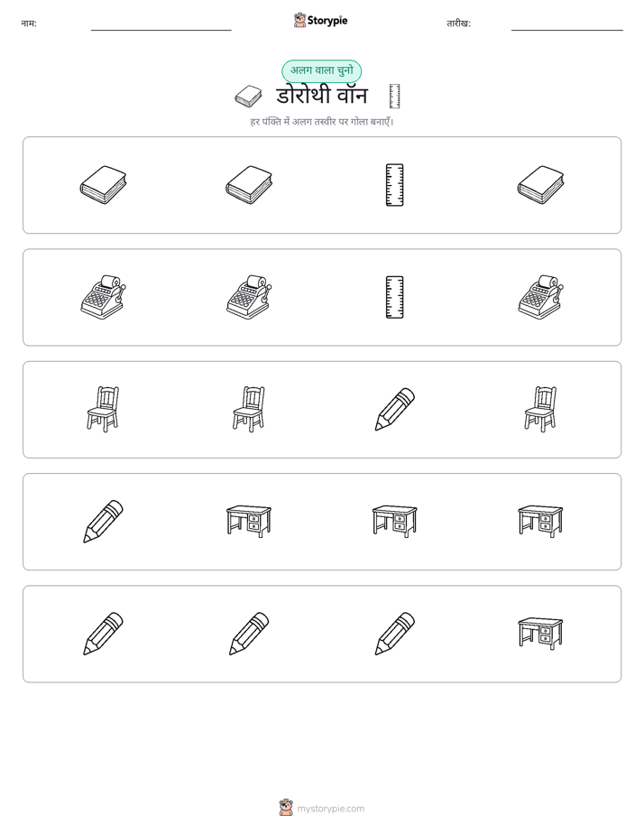The height and width of the screenshot is (834, 644).
Task: Click the middle desk in row four
Action: [x=394, y=522]
